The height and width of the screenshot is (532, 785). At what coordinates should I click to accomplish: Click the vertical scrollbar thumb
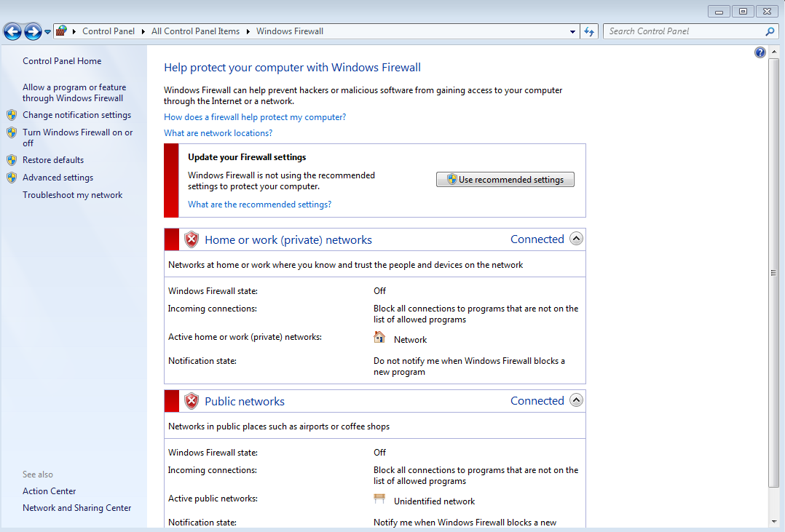click(x=773, y=273)
